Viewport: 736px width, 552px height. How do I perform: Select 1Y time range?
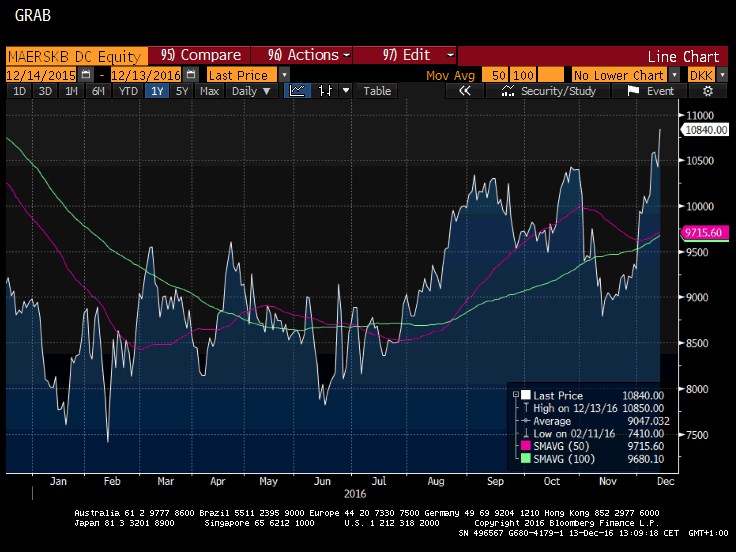[157, 91]
